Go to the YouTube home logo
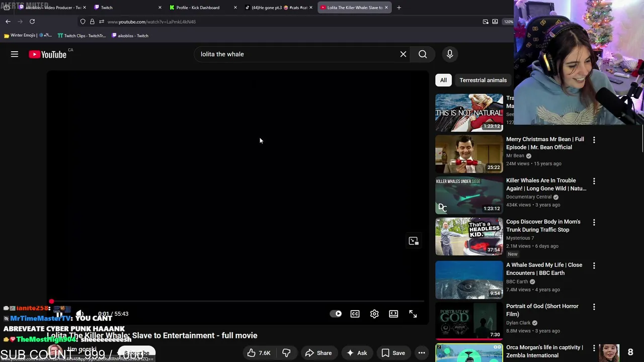The image size is (644, 362). (x=48, y=54)
